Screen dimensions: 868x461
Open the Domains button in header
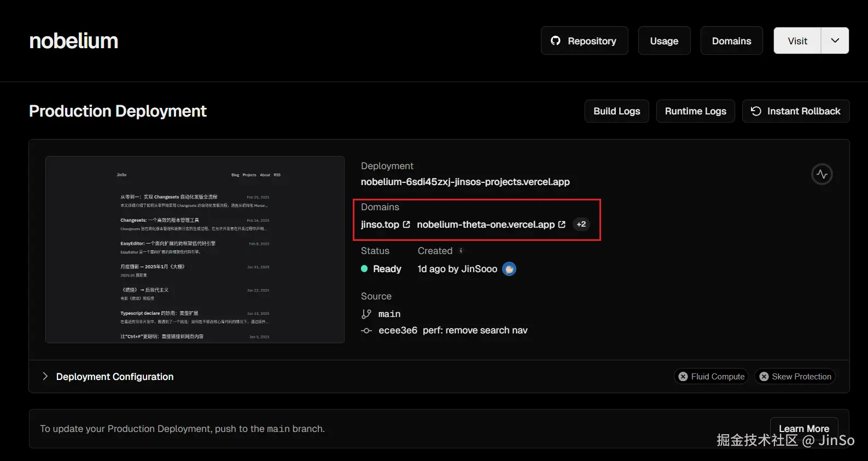(x=731, y=41)
